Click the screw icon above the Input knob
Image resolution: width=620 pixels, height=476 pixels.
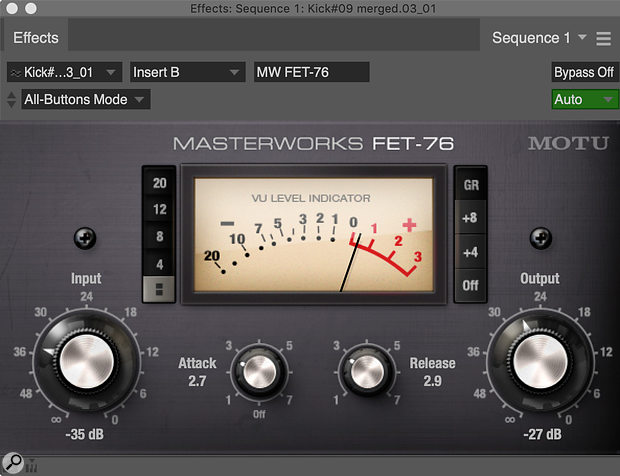(85, 238)
